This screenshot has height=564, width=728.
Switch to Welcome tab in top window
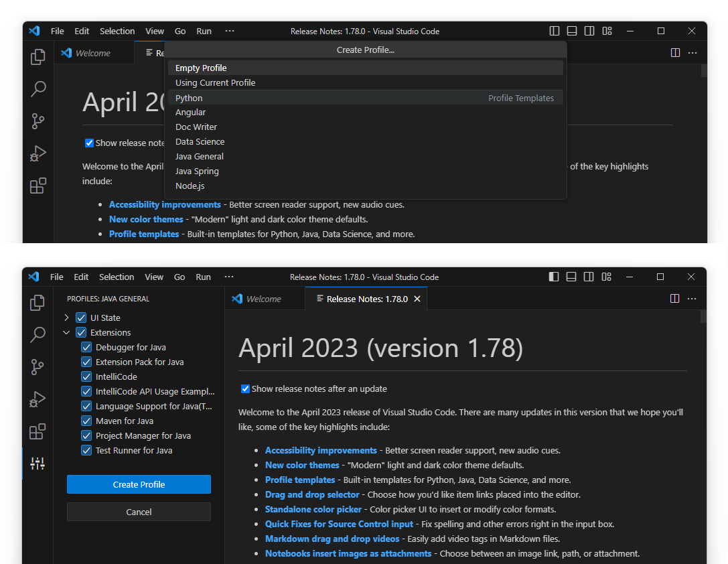(x=93, y=53)
